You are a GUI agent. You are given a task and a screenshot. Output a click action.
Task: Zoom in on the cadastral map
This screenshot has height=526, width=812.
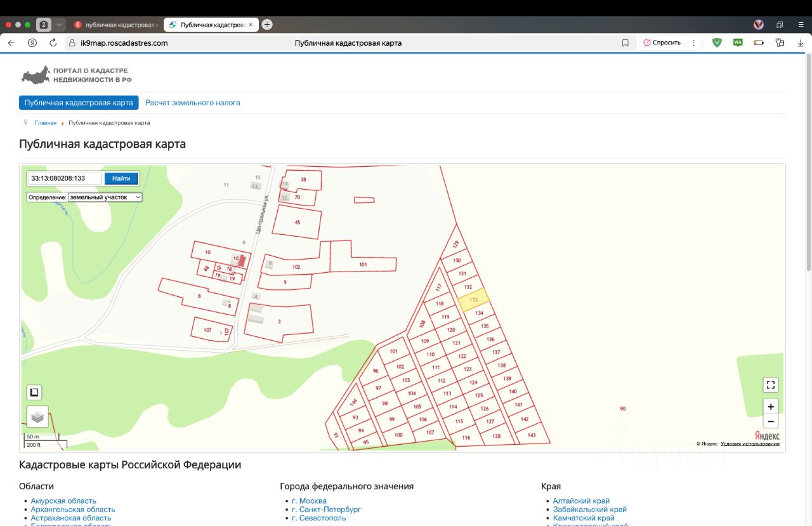coord(770,407)
